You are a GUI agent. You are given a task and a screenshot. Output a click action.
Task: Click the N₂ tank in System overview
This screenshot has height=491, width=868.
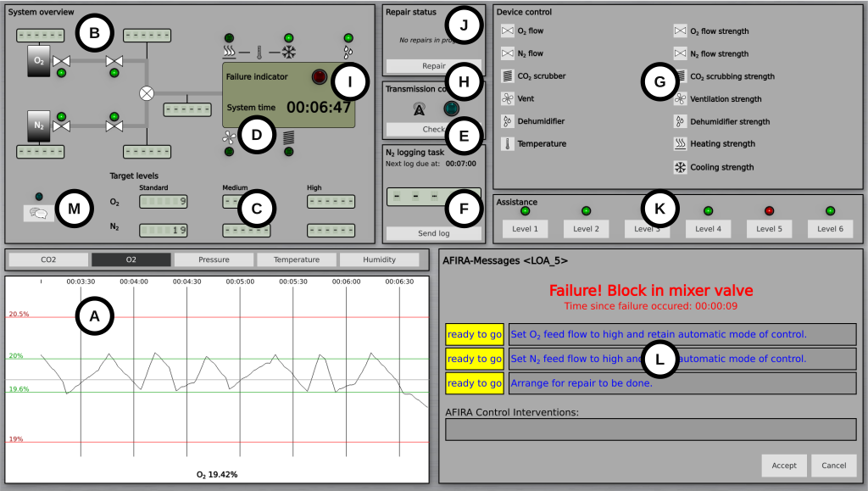pos(39,126)
